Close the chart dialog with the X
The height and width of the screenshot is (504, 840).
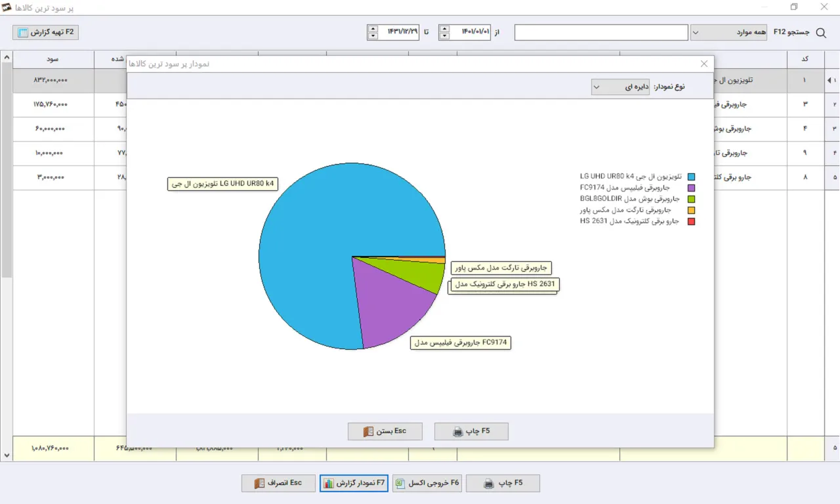click(704, 64)
